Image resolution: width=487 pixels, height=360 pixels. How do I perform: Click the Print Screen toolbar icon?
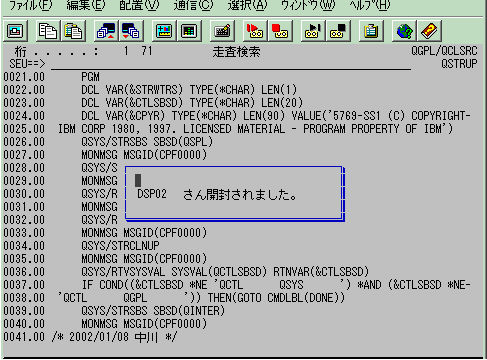(x=15, y=31)
